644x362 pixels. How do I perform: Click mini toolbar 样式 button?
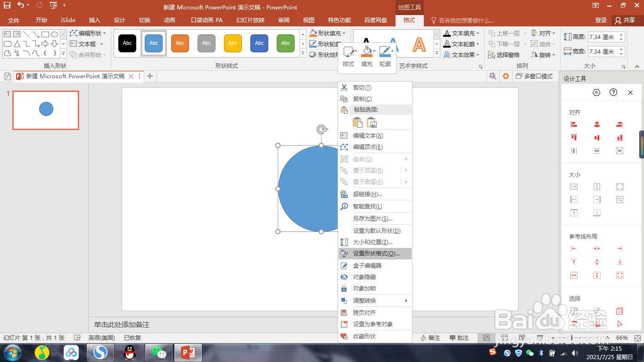point(348,57)
